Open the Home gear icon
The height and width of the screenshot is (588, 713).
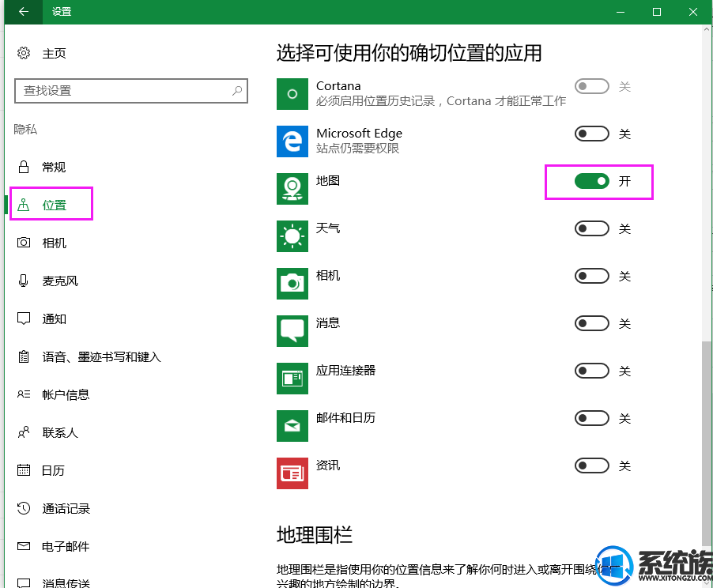pos(24,53)
